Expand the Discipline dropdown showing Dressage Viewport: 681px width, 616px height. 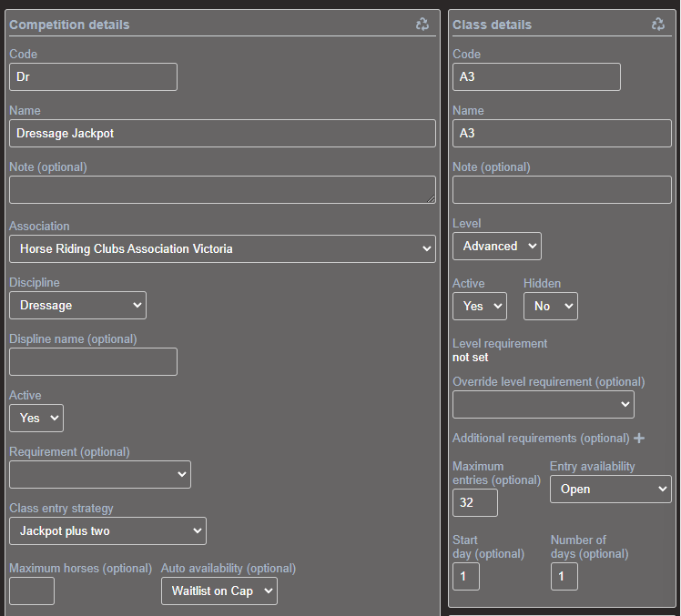77,306
